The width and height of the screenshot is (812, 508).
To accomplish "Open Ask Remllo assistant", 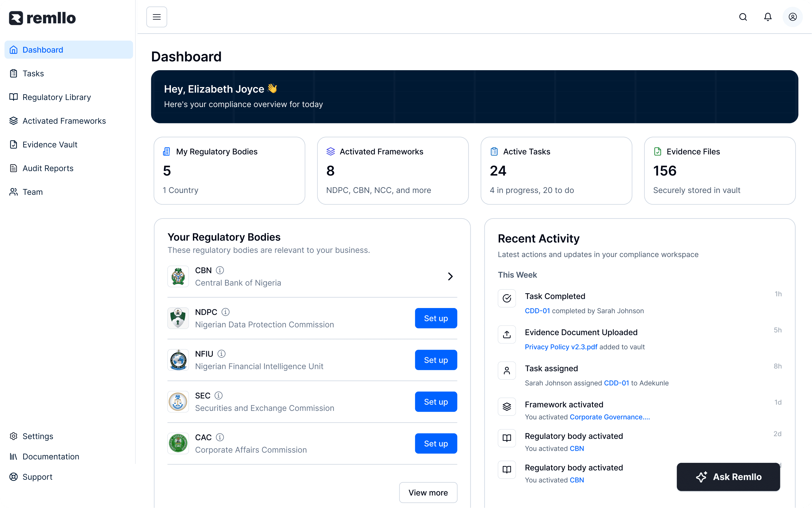I will (x=728, y=477).
